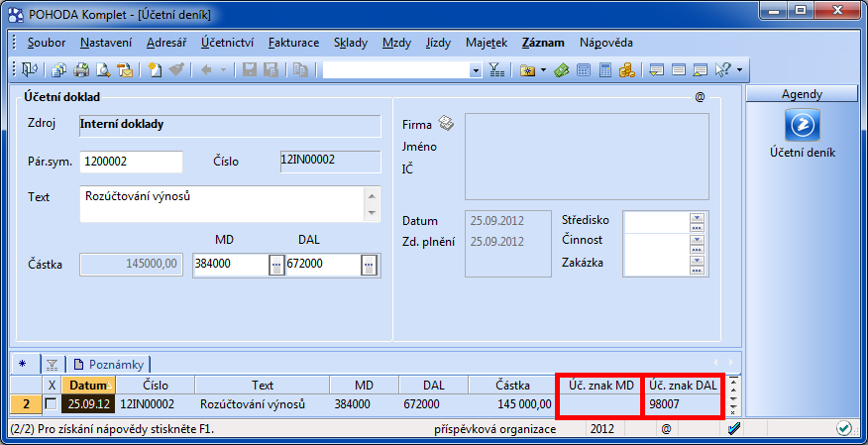Open the Sklady menu
This screenshot has height=445, width=868.
pos(351,43)
